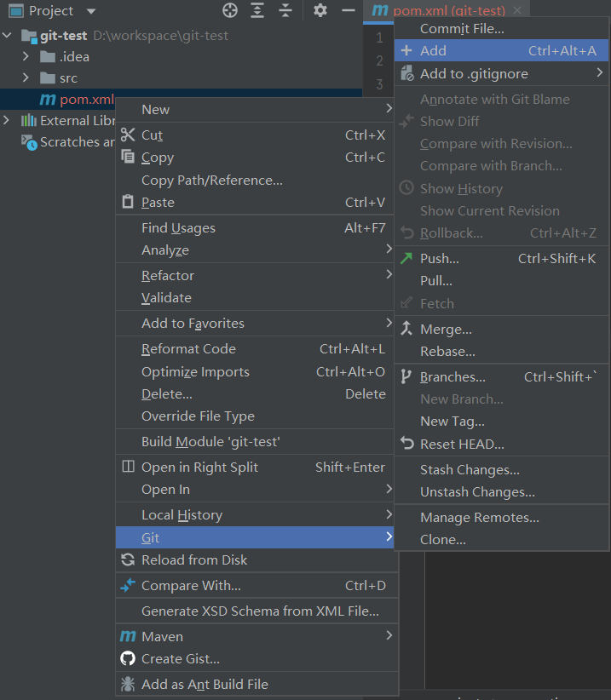Screen dimensions: 611x700
Task: Click the Reload from Disk icon
Action: pyautogui.click(x=128, y=560)
